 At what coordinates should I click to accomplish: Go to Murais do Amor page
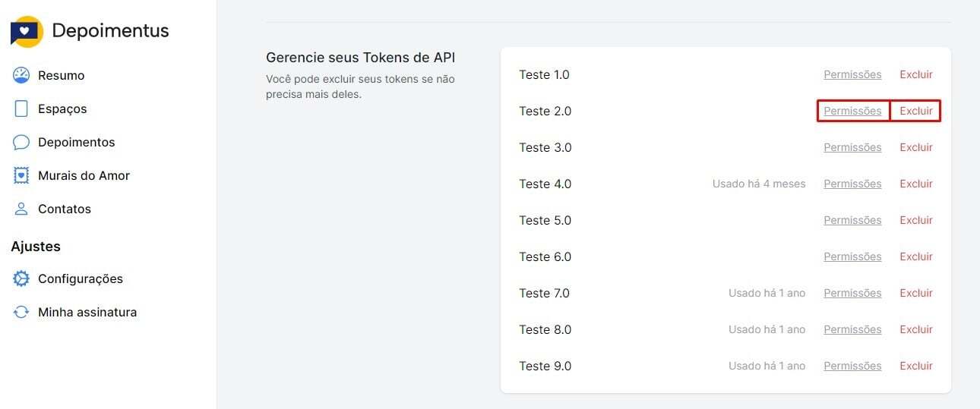pos(84,175)
